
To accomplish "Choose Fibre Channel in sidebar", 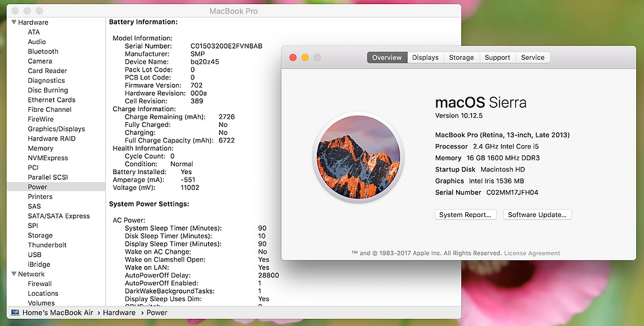I will click(49, 109).
